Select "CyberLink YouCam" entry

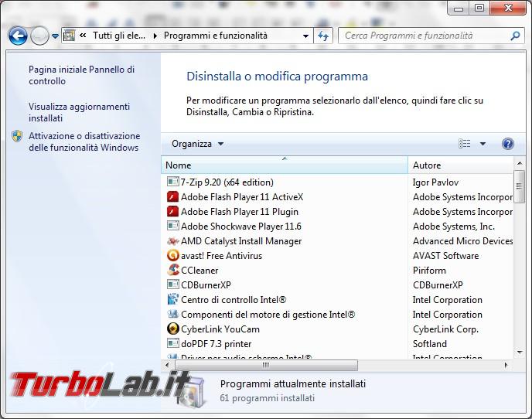pyautogui.click(x=220, y=329)
